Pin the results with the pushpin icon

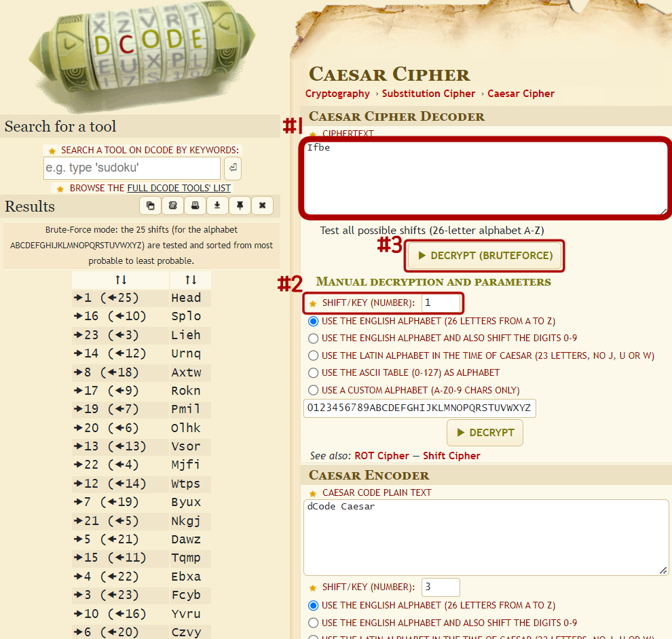click(x=240, y=206)
